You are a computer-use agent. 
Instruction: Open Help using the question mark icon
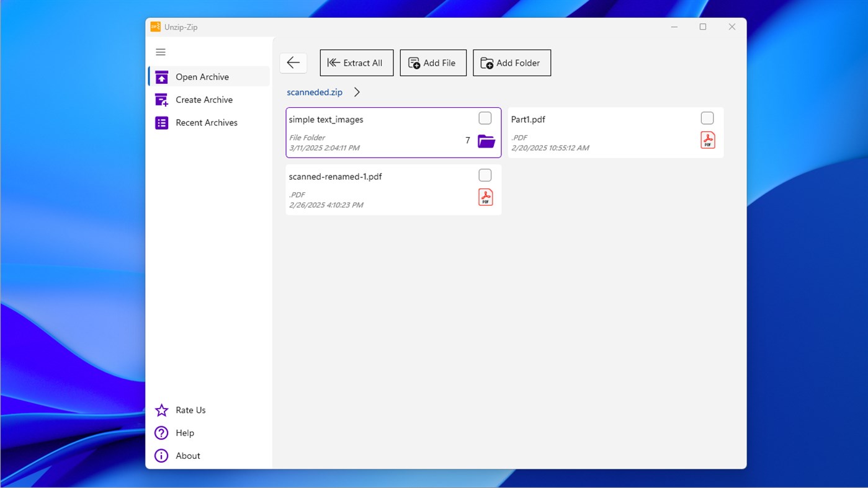pos(161,433)
